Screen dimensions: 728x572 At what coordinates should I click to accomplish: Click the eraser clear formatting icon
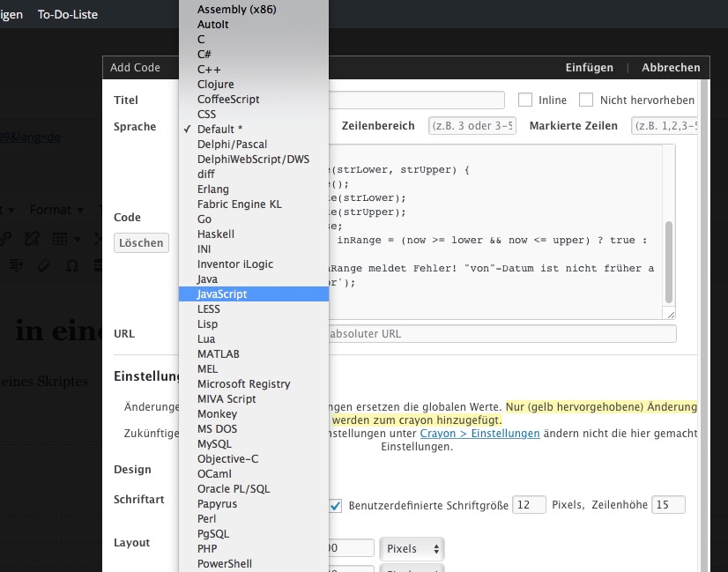click(x=44, y=265)
